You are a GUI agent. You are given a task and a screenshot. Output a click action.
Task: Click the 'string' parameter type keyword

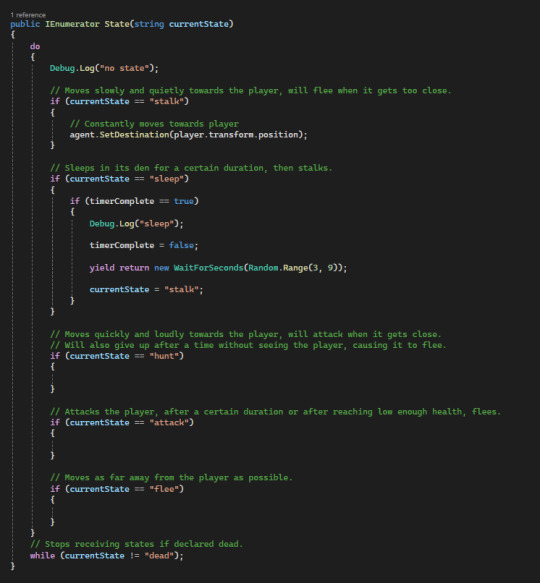(149, 25)
